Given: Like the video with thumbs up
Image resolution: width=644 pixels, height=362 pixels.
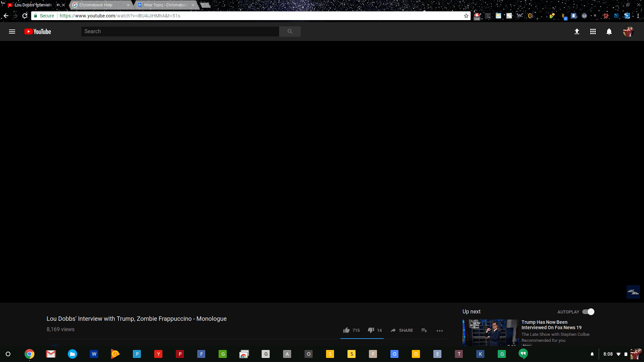Looking at the screenshot, I should click(x=347, y=330).
